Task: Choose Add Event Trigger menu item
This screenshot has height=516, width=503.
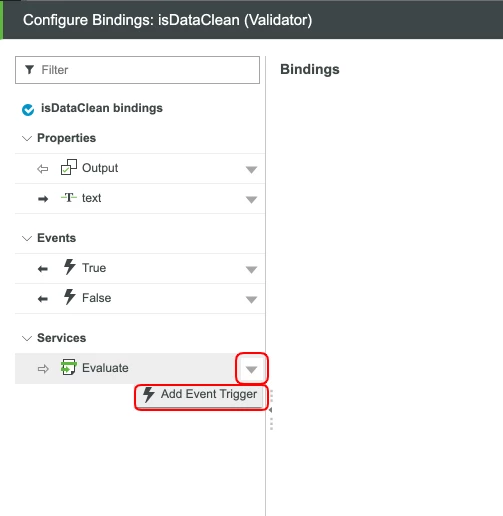Action: point(201,396)
